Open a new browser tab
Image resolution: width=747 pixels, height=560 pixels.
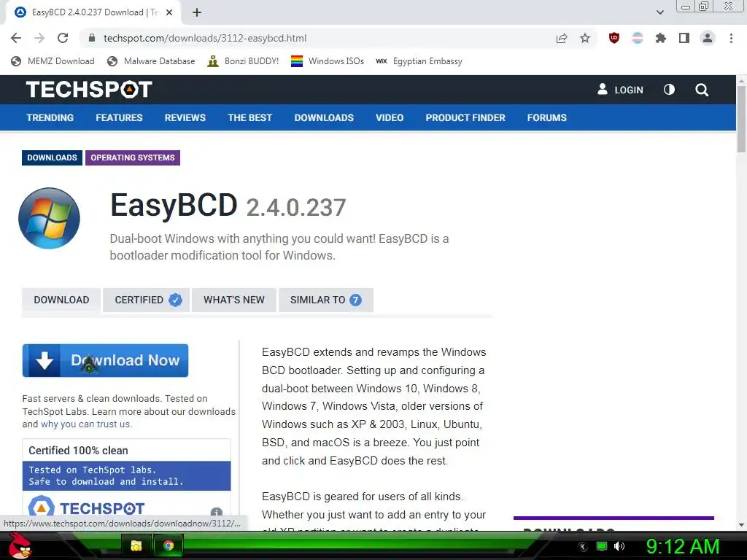tap(197, 12)
